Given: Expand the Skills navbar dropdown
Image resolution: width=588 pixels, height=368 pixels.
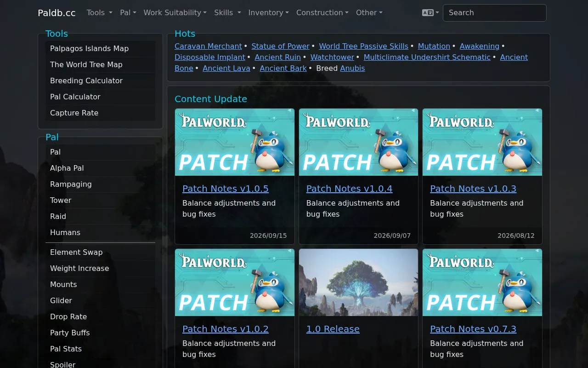Looking at the screenshot, I should pyautogui.click(x=227, y=13).
